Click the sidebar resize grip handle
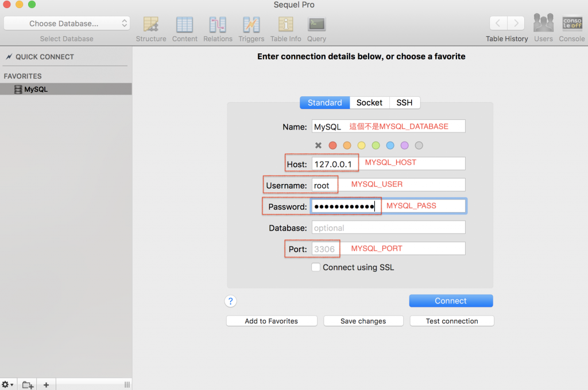Viewport: 588px width, 390px height. [127, 385]
